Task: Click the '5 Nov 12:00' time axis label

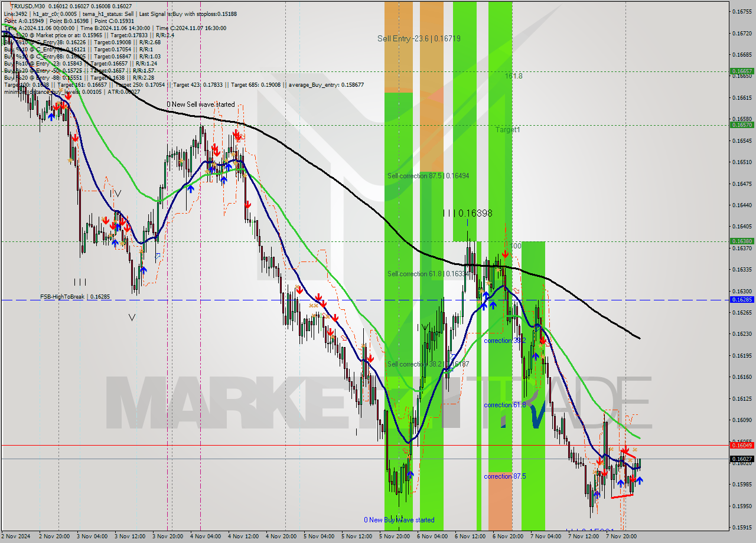Action: click(x=356, y=537)
